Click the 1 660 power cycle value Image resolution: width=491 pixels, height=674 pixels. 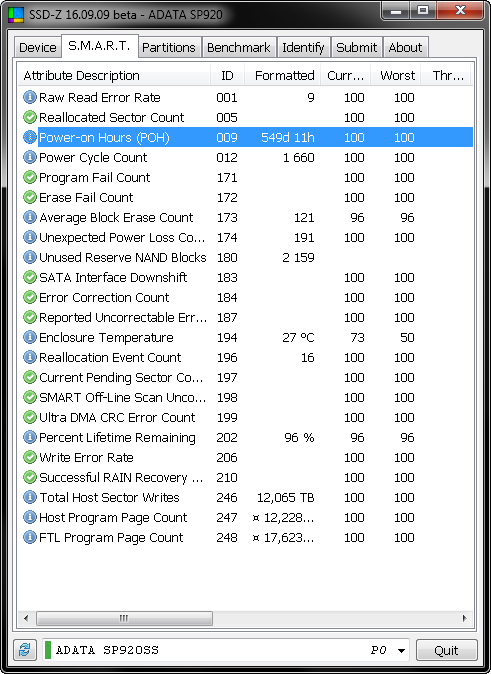coord(298,158)
